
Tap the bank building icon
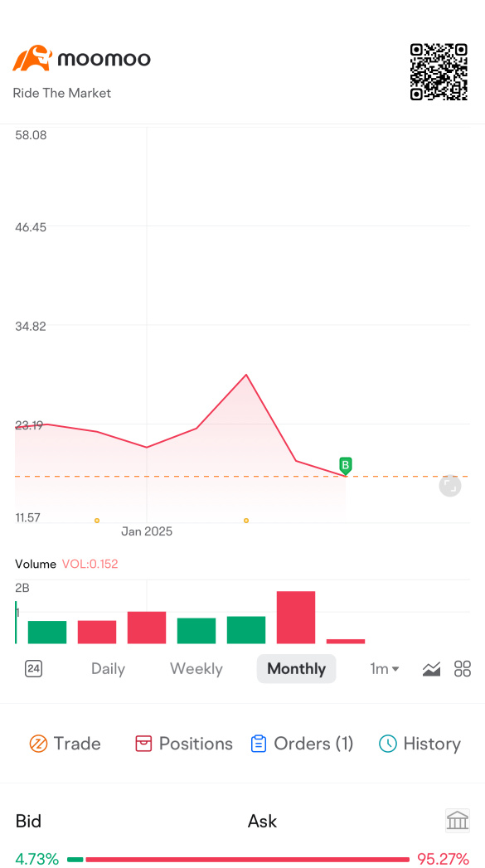point(458,821)
